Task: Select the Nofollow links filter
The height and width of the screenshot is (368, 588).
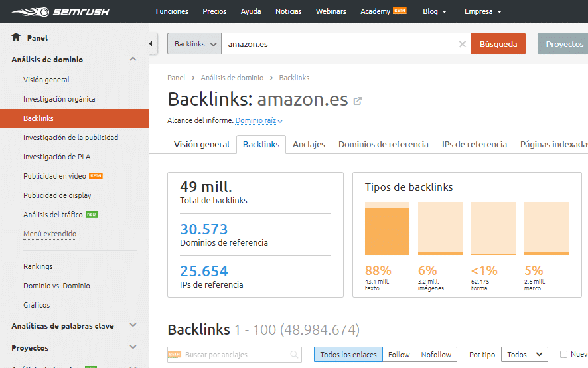Action: [x=436, y=355]
